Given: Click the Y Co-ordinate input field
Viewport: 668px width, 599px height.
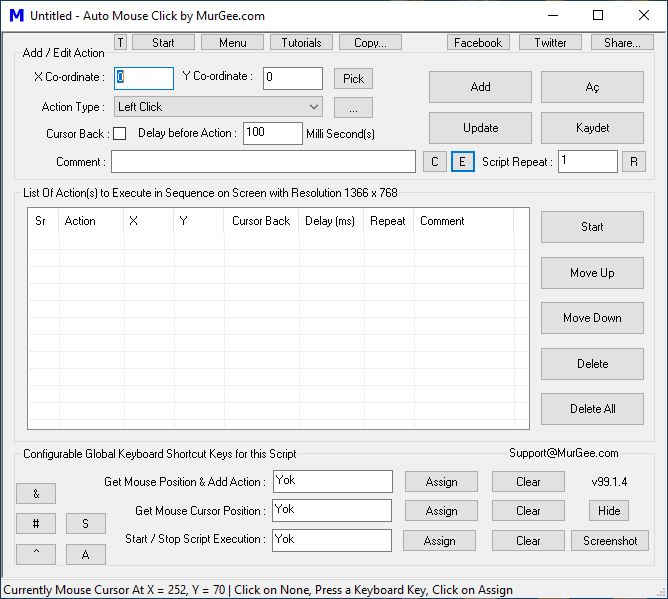Looking at the screenshot, I should coord(293,78).
